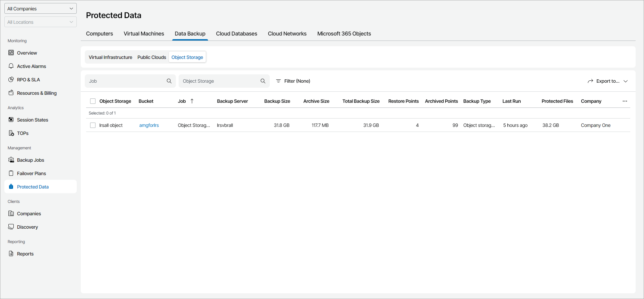Click the Active Alarms bell icon

[x=11, y=66]
